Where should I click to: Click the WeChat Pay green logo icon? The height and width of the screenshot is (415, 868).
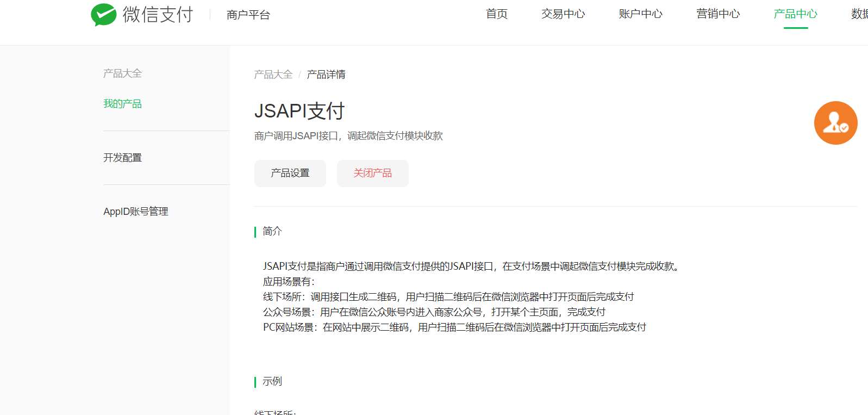point(103,15)
